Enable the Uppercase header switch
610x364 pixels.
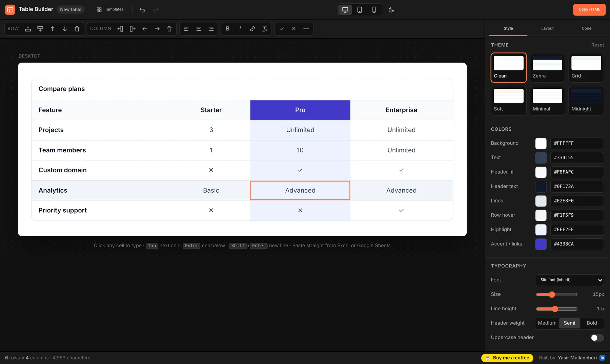coord(597,338)
